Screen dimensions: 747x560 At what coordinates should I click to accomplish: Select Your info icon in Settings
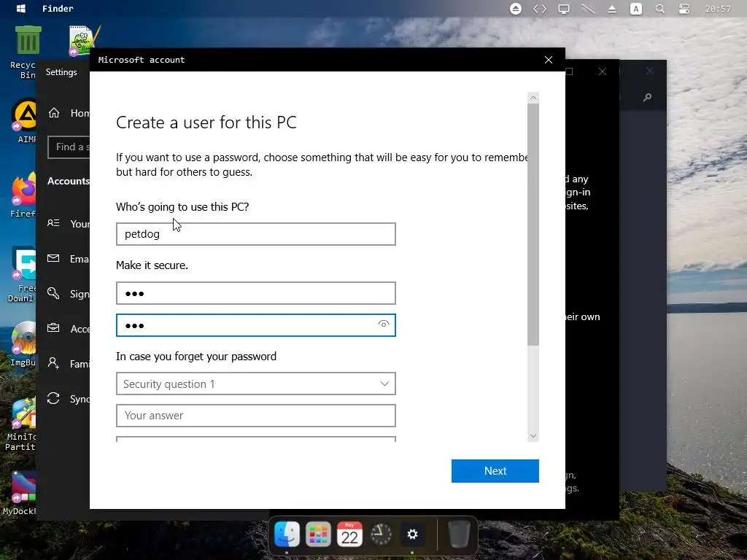click(53, 223)
